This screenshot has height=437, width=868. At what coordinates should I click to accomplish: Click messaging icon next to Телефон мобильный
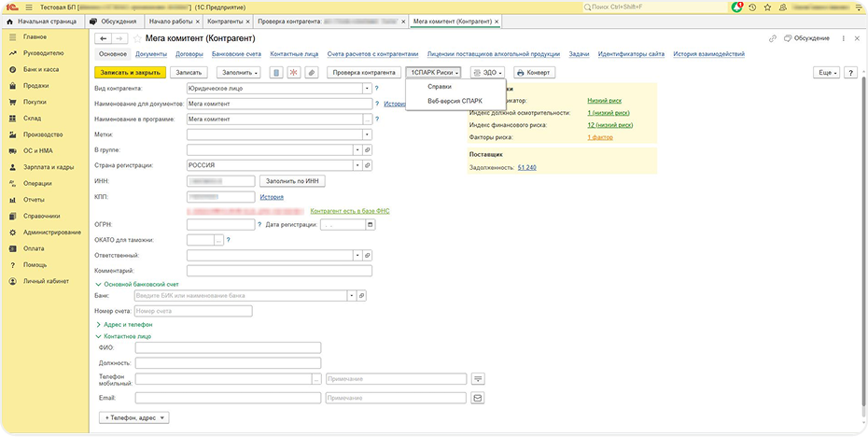click(478, 379)
